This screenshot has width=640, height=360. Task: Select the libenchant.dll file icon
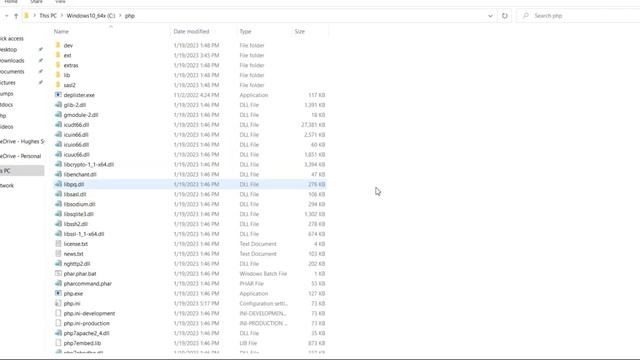tap(58, 174)
